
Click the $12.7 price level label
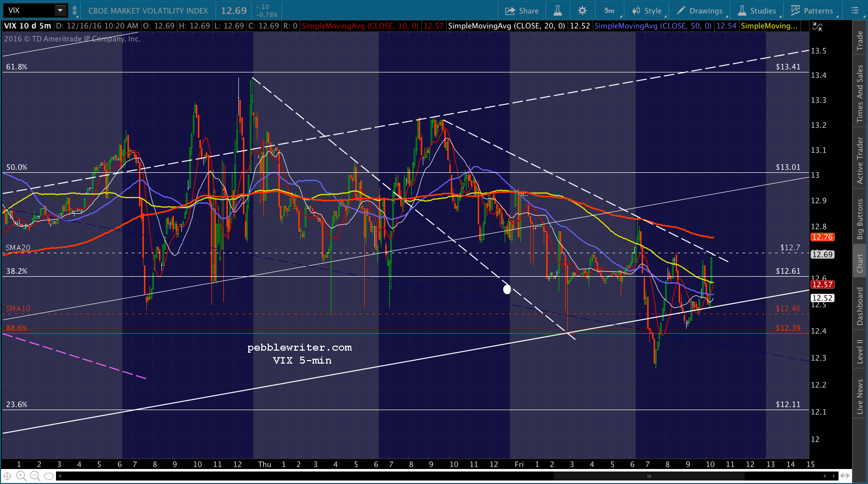point(790,248)
